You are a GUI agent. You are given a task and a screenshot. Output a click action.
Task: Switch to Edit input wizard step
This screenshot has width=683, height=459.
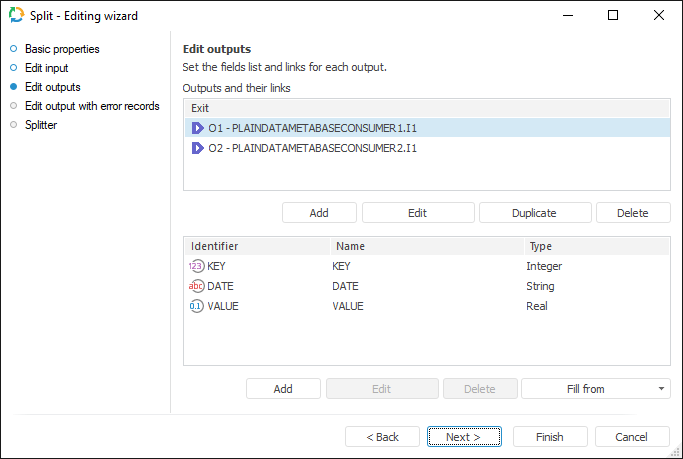(x=47, y=68)
